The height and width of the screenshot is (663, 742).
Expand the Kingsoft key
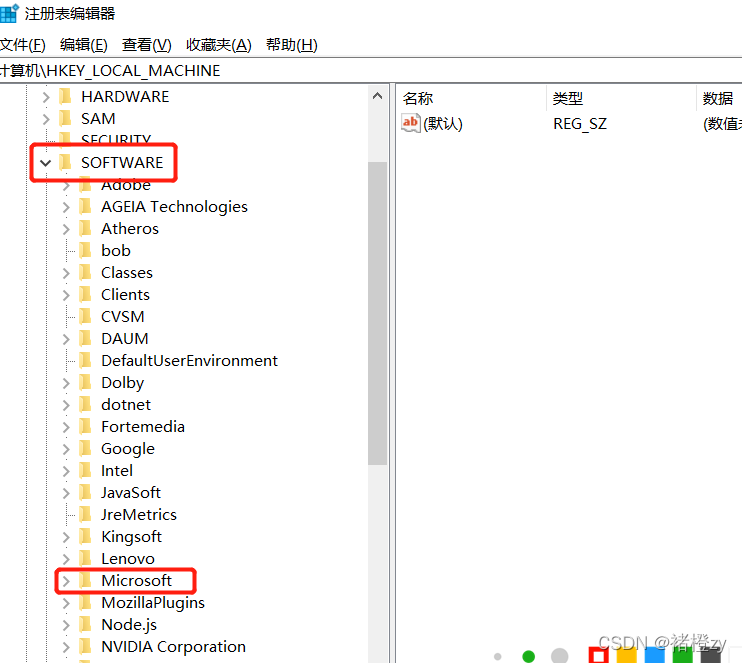coord(66,537)
